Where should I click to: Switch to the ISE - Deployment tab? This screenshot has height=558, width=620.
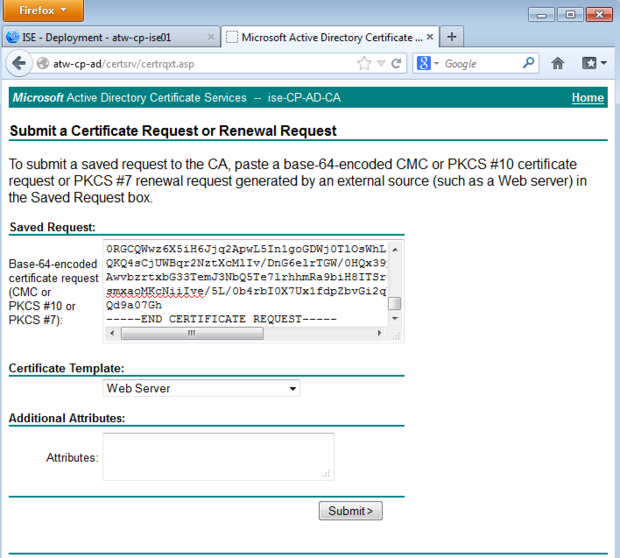click(111, 37)
